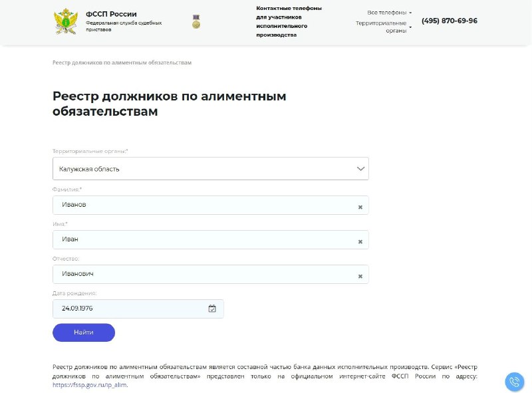532x393 pixels.
Task: Clear the Имя field with the x icon
Action: [360, 241]
